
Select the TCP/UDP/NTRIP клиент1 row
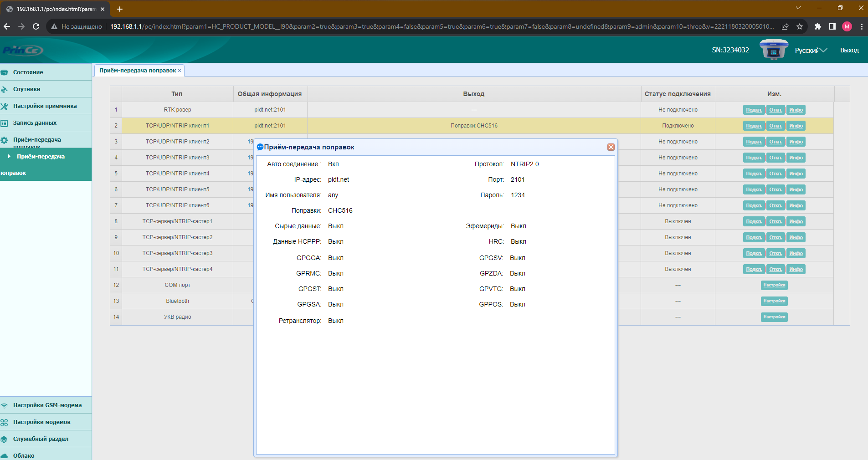[472, 126]
